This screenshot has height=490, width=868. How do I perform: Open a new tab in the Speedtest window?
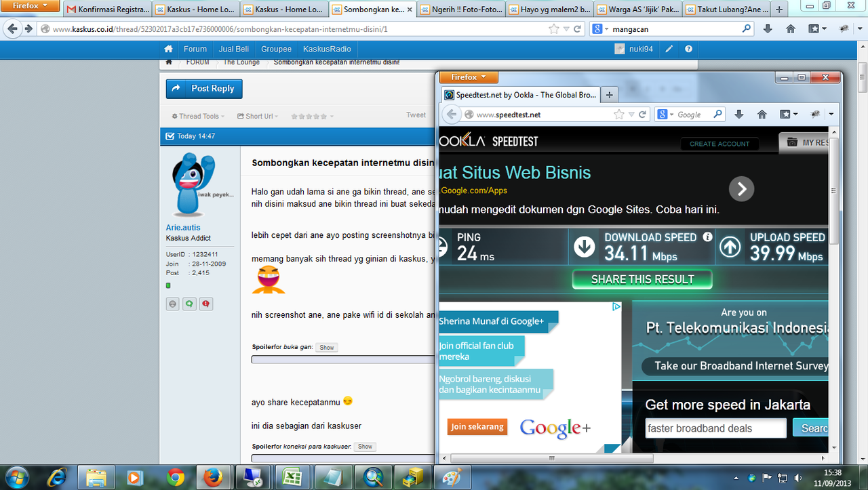(x=609, y=95)
